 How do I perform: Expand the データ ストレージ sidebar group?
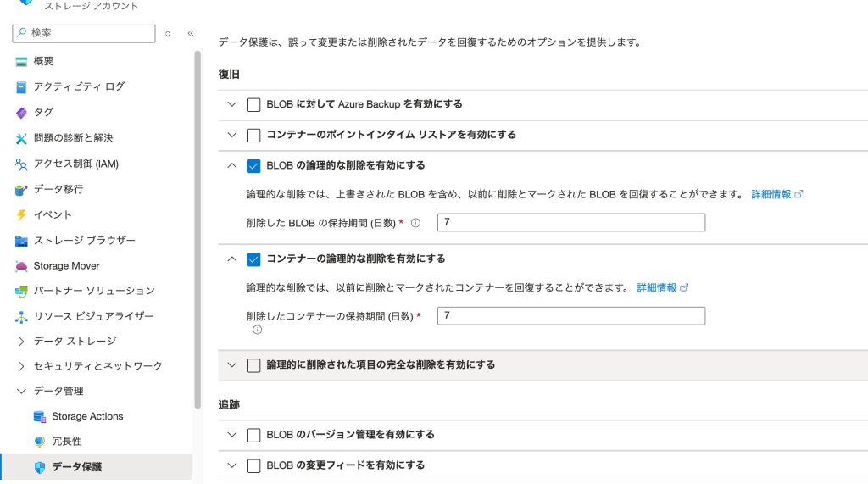point(21,341)
